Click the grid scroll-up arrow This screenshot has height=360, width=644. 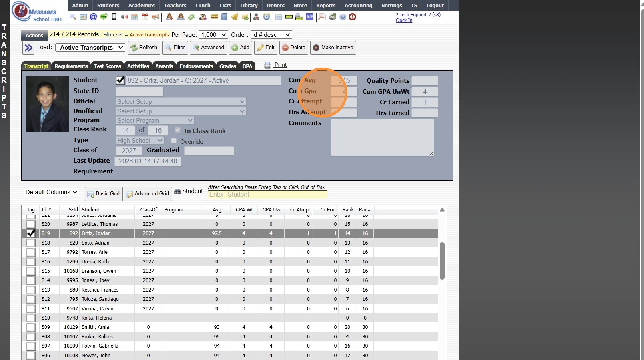pos(442,210)
